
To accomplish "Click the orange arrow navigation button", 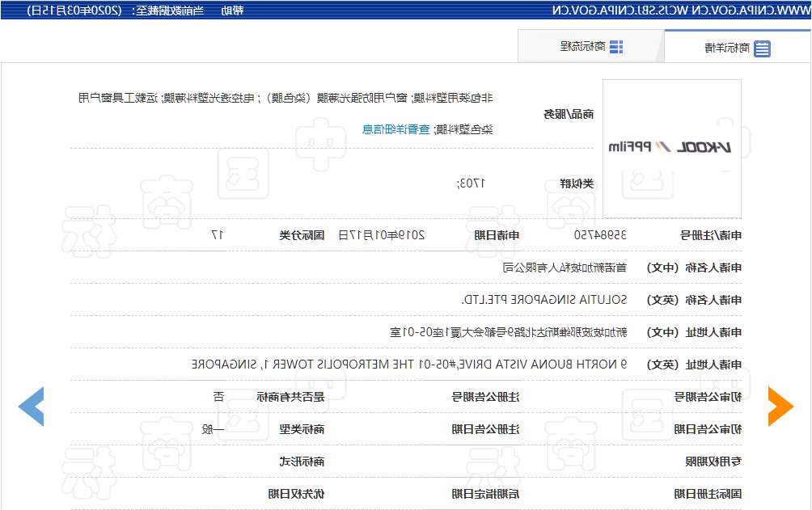I will 780,407.
